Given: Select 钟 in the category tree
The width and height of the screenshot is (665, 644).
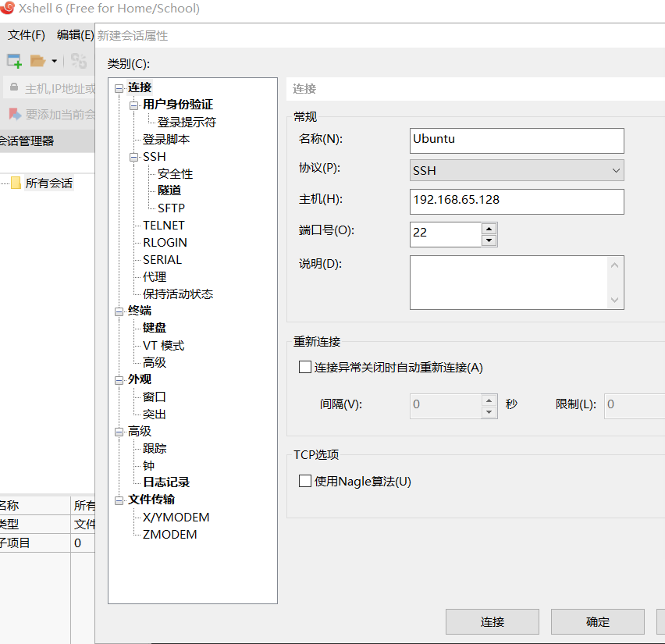Looking at the screenshot, I should [x=148, y=465].
